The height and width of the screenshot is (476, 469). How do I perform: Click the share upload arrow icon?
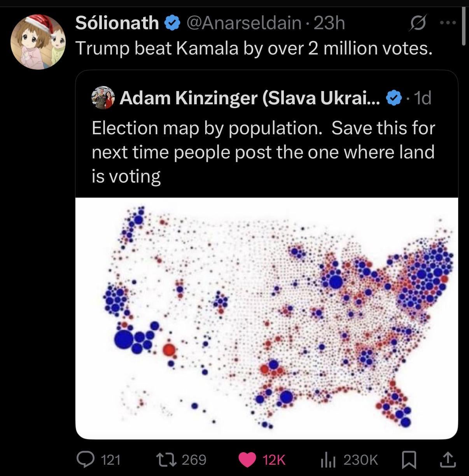point(448,460)
